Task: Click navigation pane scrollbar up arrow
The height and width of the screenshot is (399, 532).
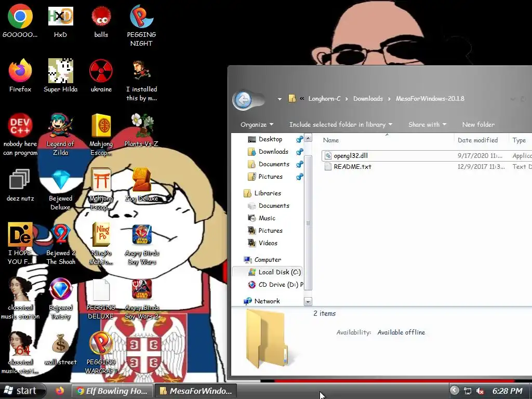Action: [308, 138]
